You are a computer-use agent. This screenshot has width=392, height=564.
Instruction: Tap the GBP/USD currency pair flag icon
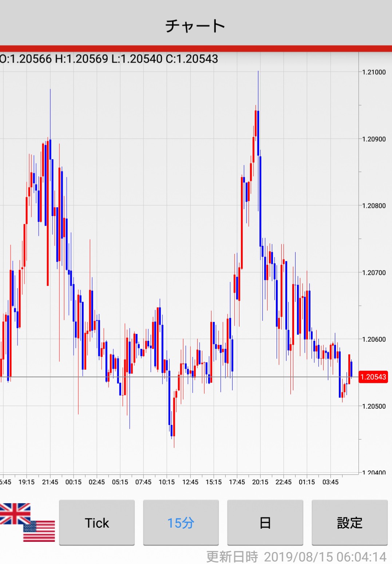coord(27,523)
